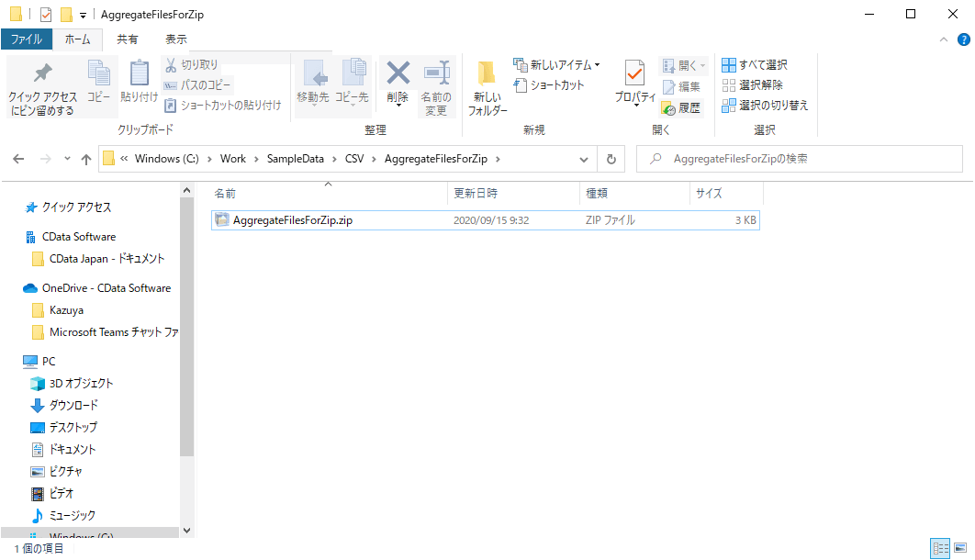Switch to details view layout icon
The image size is (975, 560).
tap(940, 548)
